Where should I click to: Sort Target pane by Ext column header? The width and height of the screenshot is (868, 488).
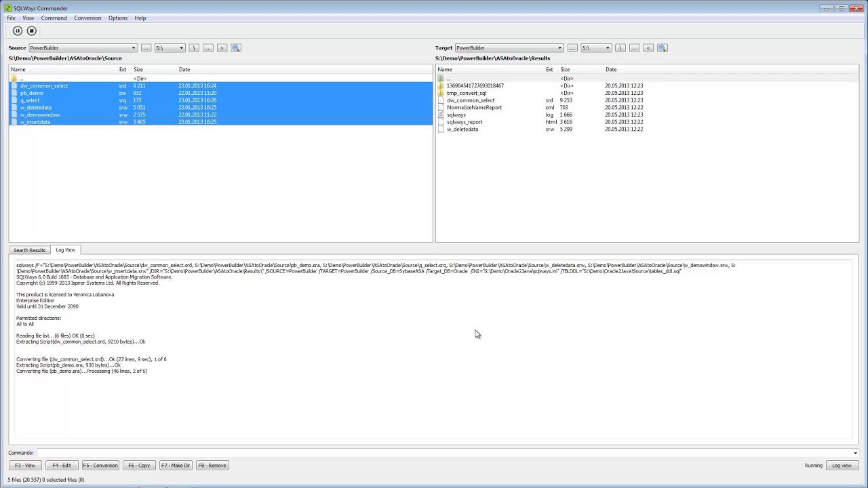tap(549, 70)
